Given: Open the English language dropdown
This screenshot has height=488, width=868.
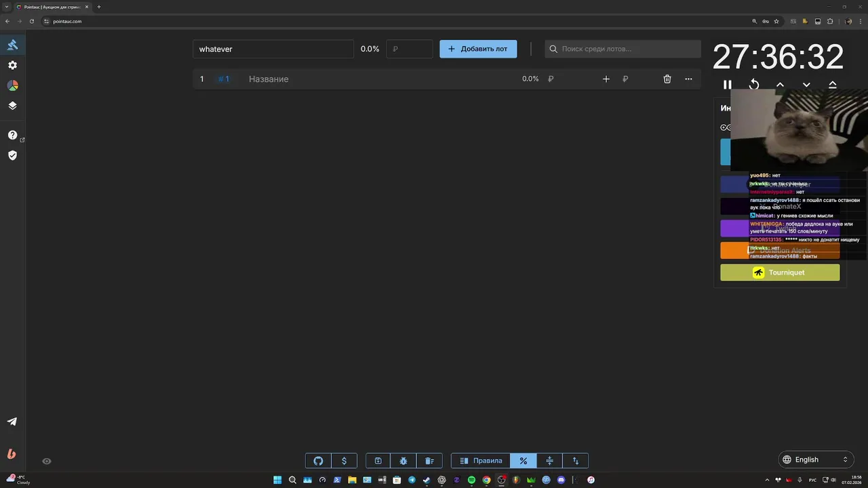Looking at the screenshot, I should (x=815, y=460).
